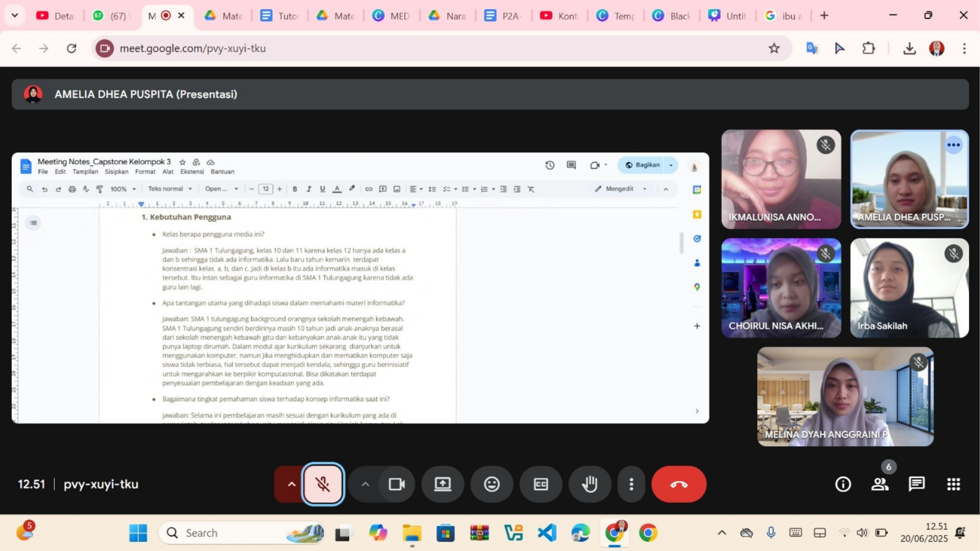Show the participants list
The width and height of the screenshot is (980, 551).
[x=880, y=484]
